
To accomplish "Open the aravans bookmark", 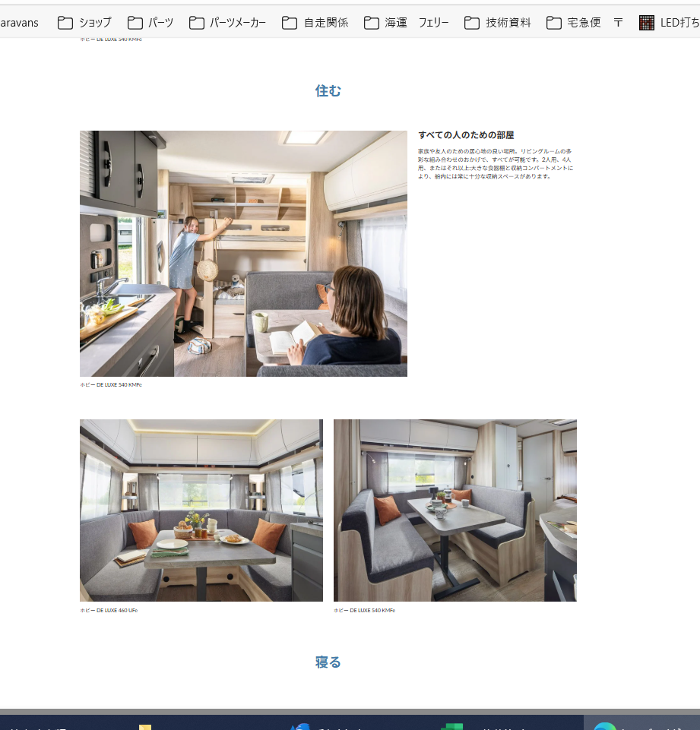I will coord(19,22).
